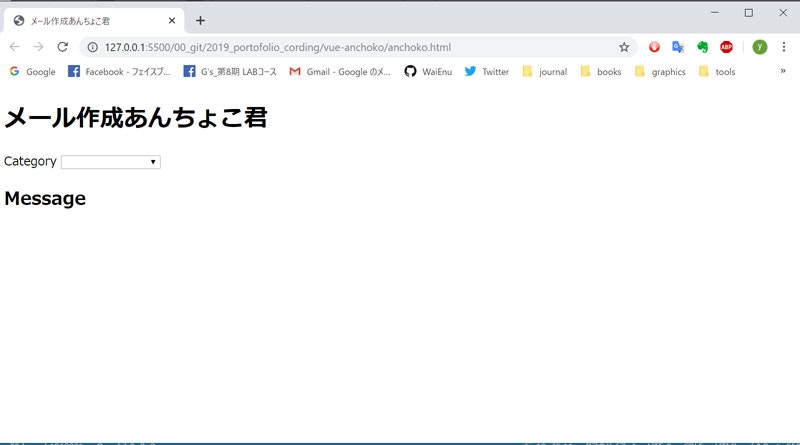Bookmark this page with the star icon
This screenshot has width=800, height=445.
[624, 47]
